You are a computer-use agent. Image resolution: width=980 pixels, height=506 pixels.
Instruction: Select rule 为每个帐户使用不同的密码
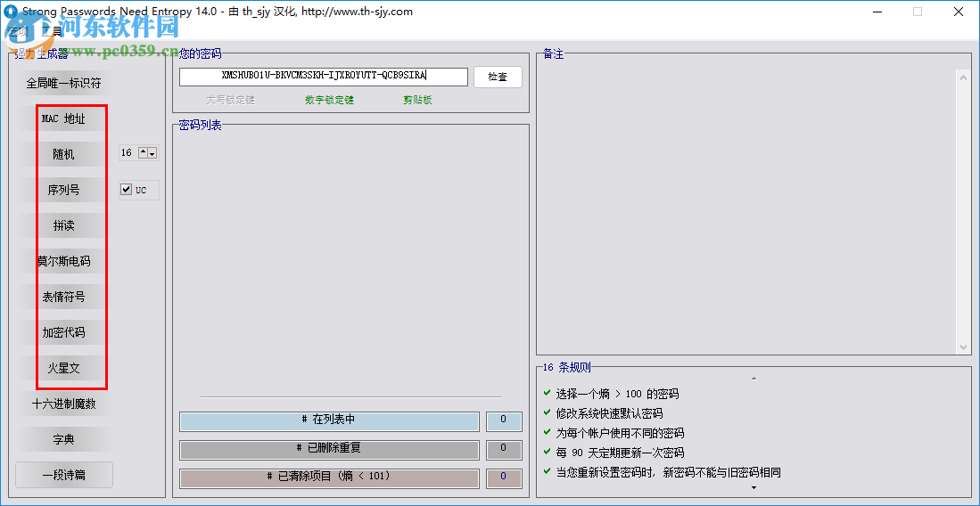point(620,433)
